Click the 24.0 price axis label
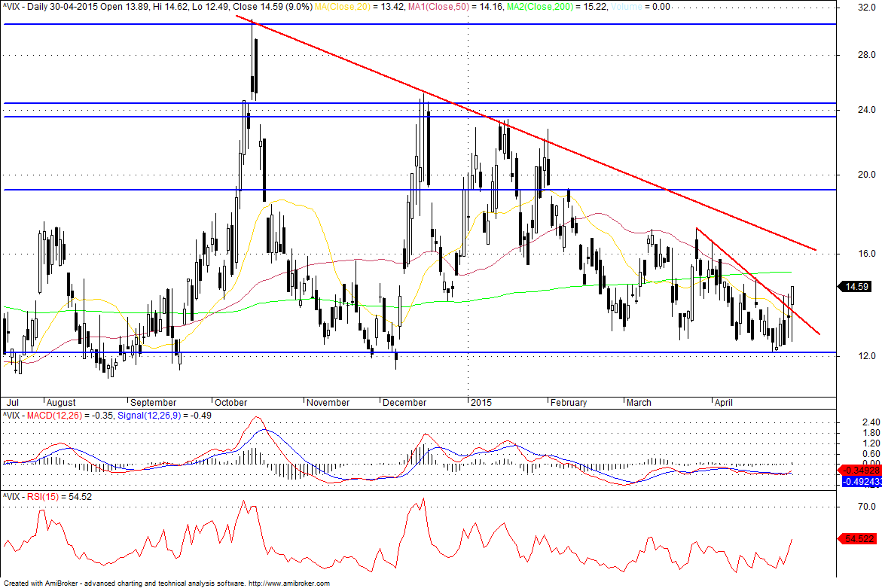The width and height of the screenshot is (882, 588). point(867,110)
